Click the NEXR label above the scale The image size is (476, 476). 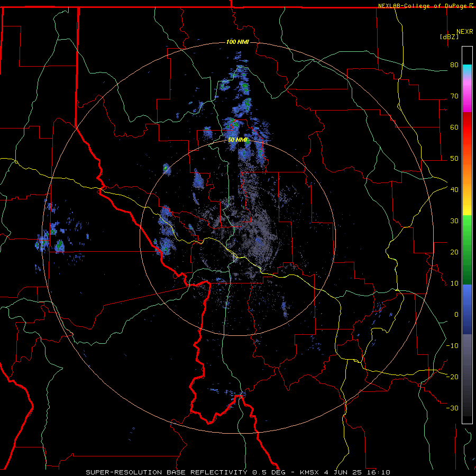465,32
